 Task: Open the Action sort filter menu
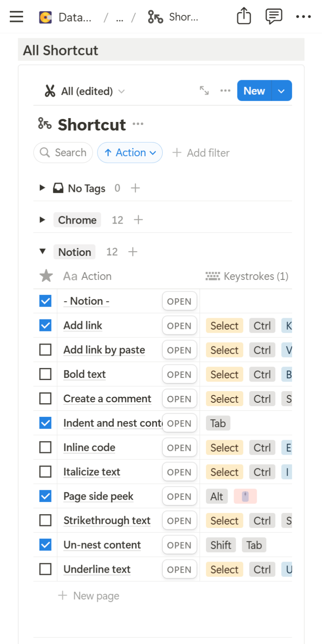130,152
